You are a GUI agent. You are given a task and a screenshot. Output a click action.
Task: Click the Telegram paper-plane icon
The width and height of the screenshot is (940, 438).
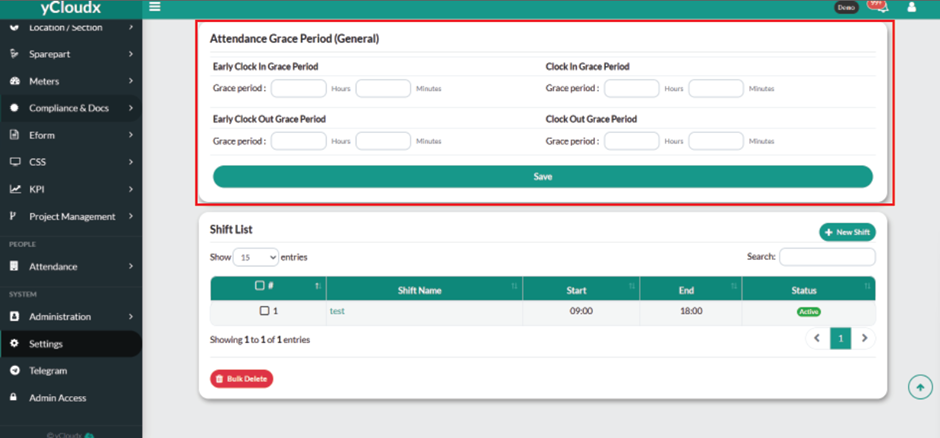[x=15, y=370]
